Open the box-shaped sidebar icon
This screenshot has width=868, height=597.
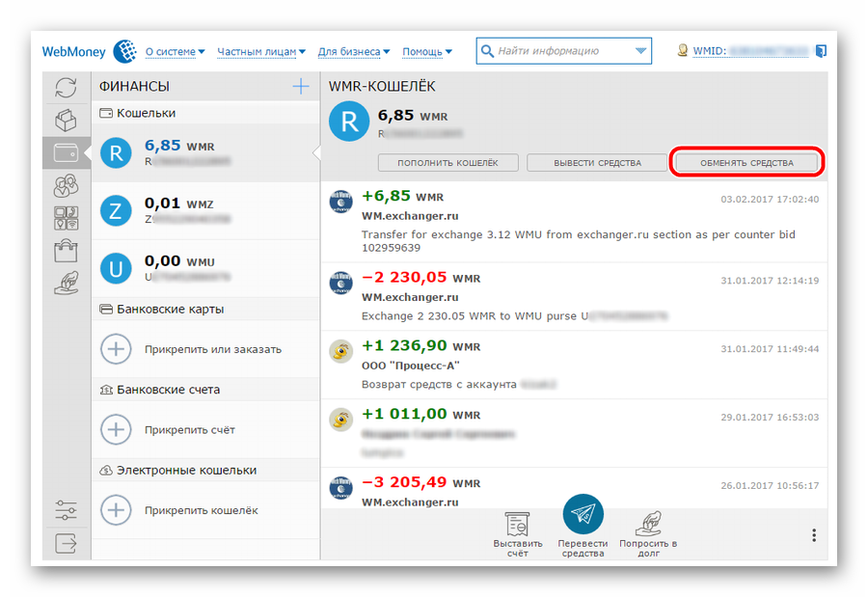click(x=66, y=120)
